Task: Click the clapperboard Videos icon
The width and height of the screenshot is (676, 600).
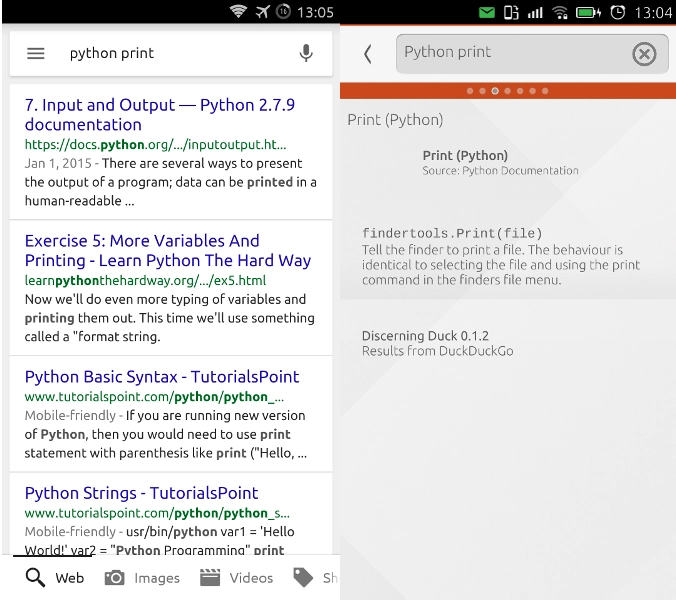Action: [x=210, y=578]
